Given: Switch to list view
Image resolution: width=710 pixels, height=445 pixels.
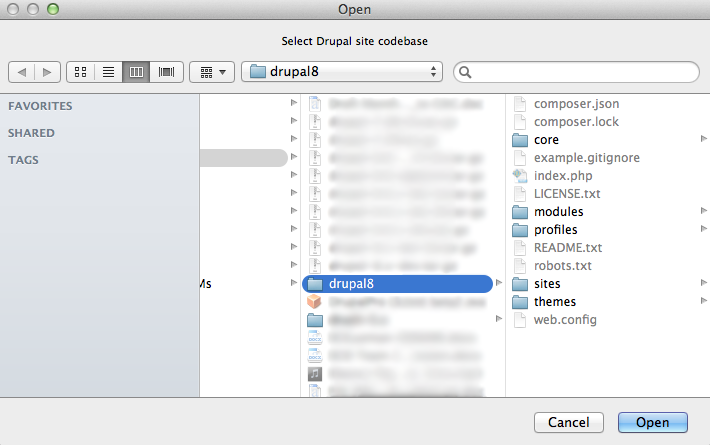Looking at the screenshot, I should click(108, 72).
